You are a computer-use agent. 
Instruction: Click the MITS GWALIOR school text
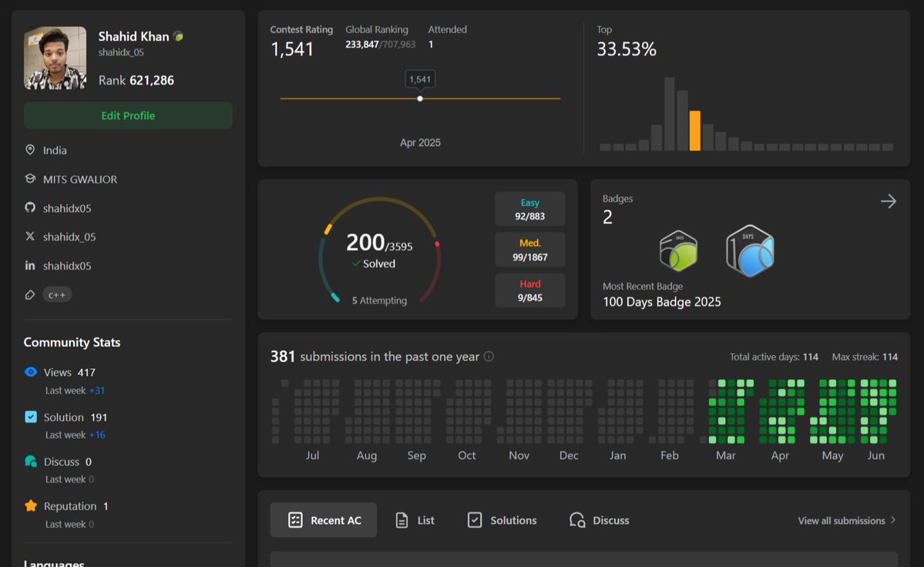point(80,179)
